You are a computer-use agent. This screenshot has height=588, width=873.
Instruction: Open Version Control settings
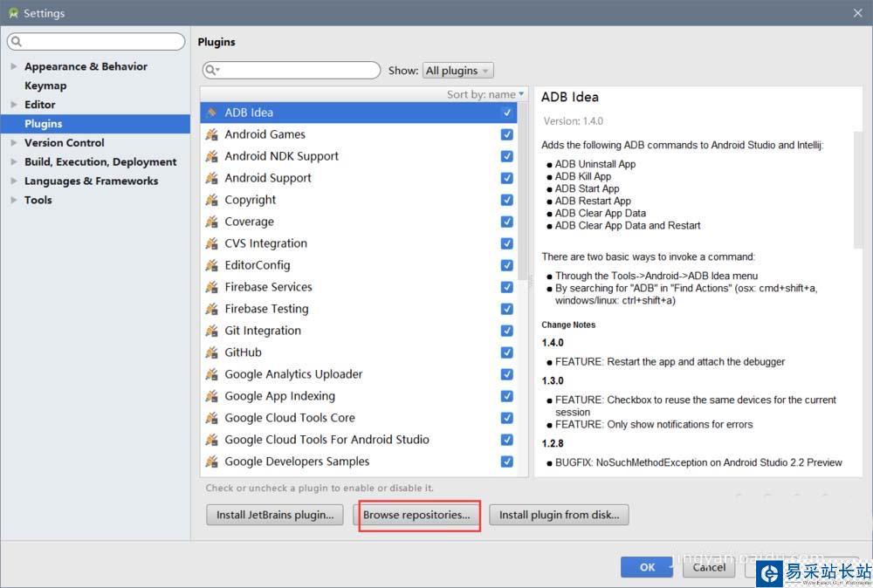pyautogui.click(x=64, y=143)
